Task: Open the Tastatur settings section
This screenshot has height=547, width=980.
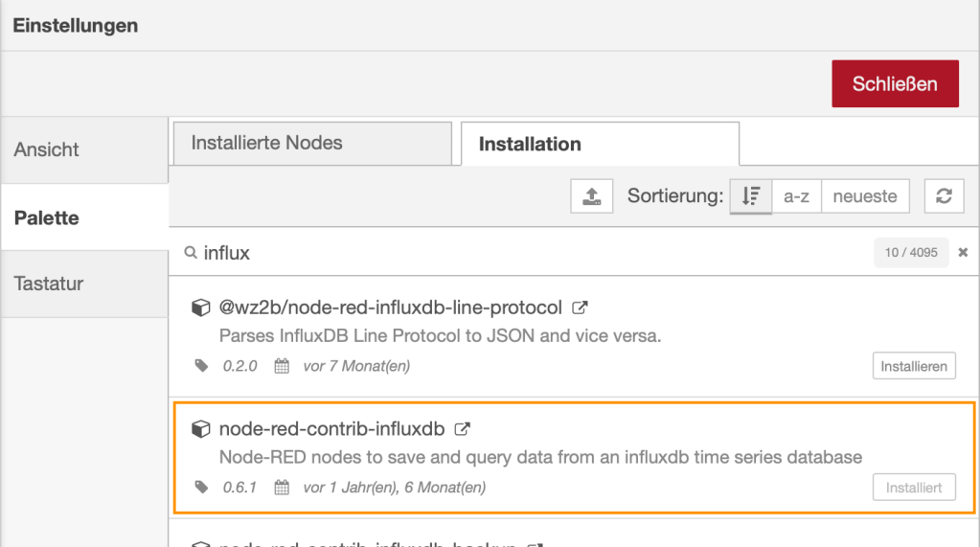Action: (x=84, y=284)
